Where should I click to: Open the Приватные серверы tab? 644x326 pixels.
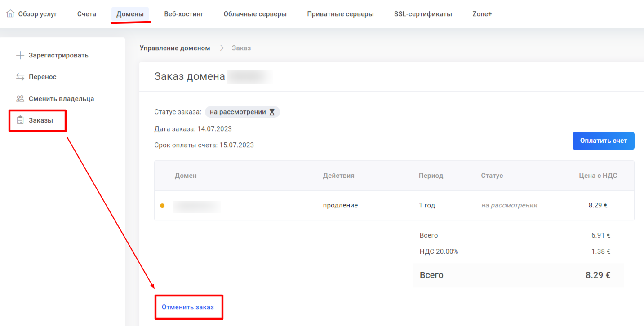340,14
